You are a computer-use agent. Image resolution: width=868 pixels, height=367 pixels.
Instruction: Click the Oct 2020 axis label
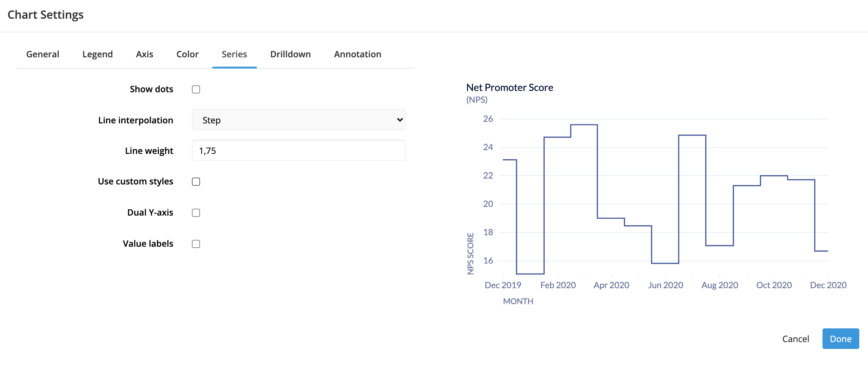774,285
